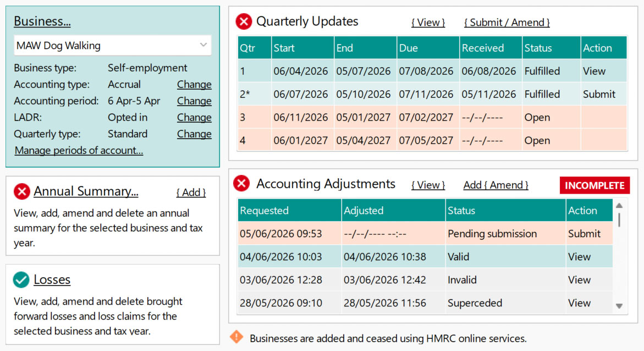Change the Accounting type setting

(x=194, y=85)
